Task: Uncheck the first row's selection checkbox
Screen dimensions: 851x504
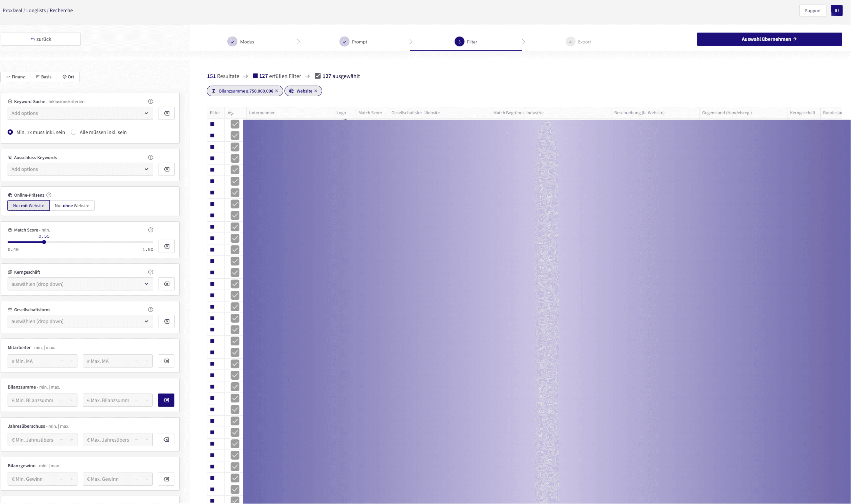Action: (x=235, y=124)
